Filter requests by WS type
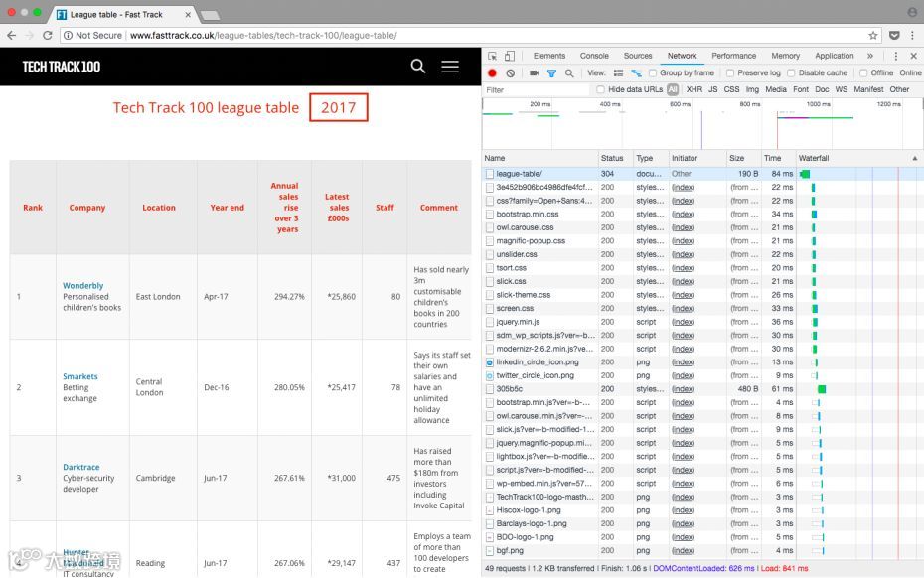The image size is (924, 578). [x=841, y=89]
